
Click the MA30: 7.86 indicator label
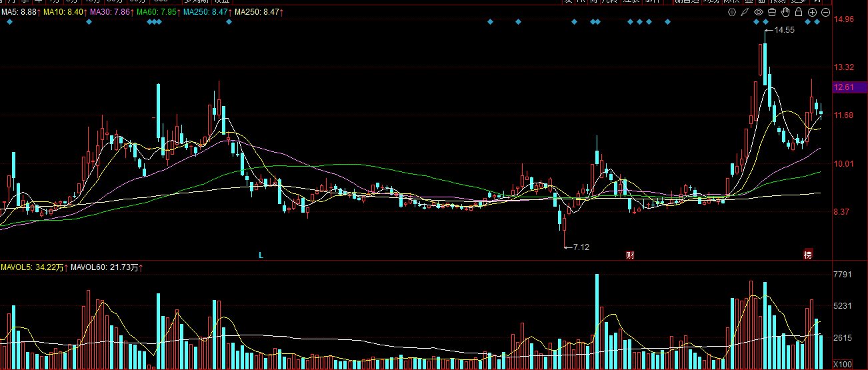click(111, 12)
